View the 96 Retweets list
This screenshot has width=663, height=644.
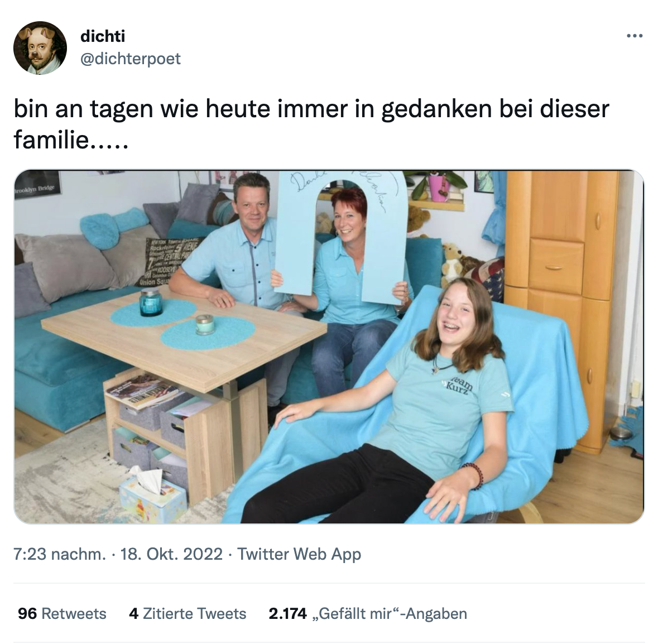62,613
